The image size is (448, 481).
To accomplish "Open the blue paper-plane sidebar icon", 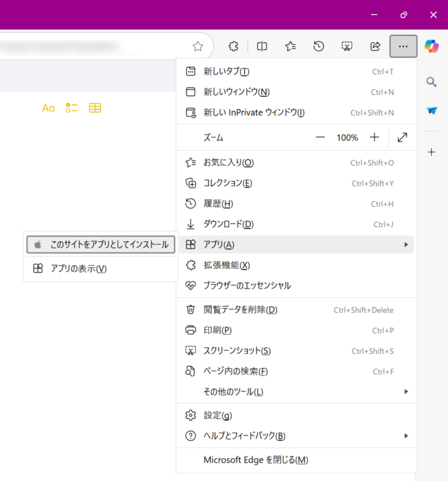I will pos(431,110).
